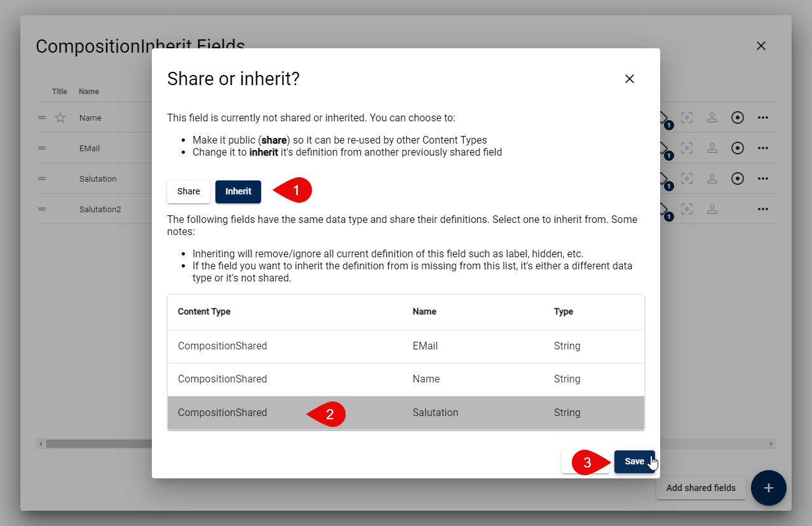Viewport: 812px width, 526px height.
Task: Click the title star icon for Name field
Action: click(60, 118)
